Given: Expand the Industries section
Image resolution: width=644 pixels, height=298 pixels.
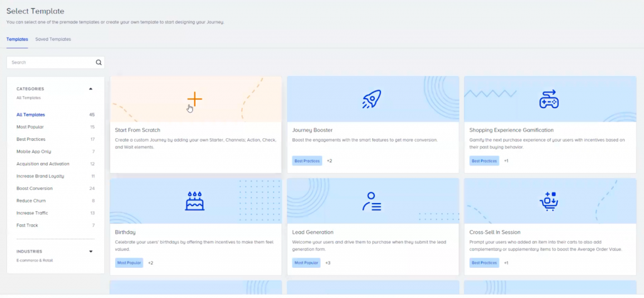Looking at the screenshot, I should 91,251.
